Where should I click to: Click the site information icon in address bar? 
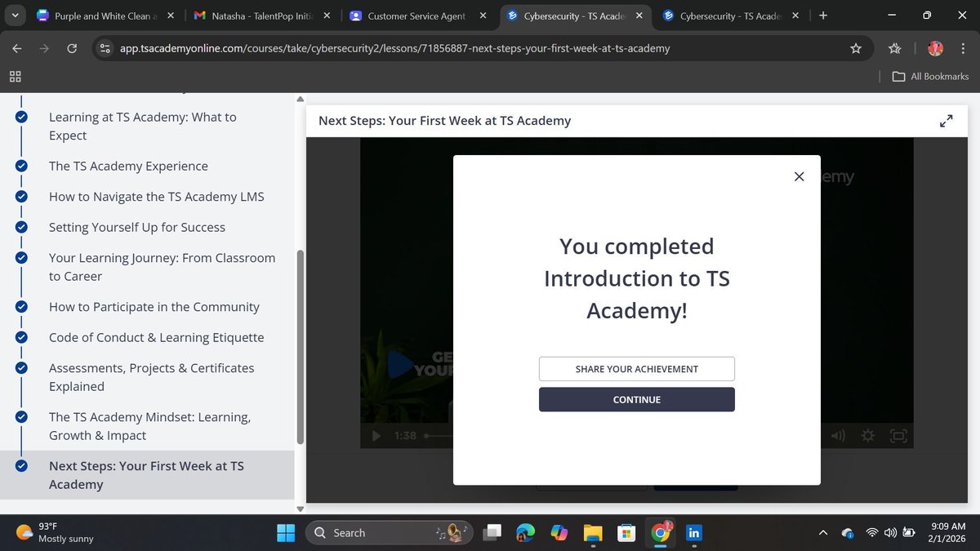[x=105, y=48]
